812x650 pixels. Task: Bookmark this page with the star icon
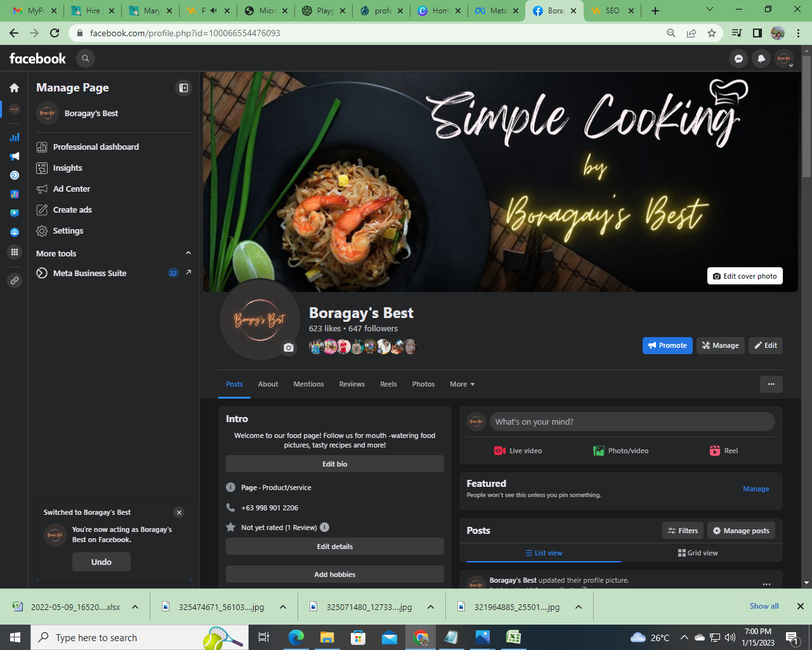click(712, 33)
